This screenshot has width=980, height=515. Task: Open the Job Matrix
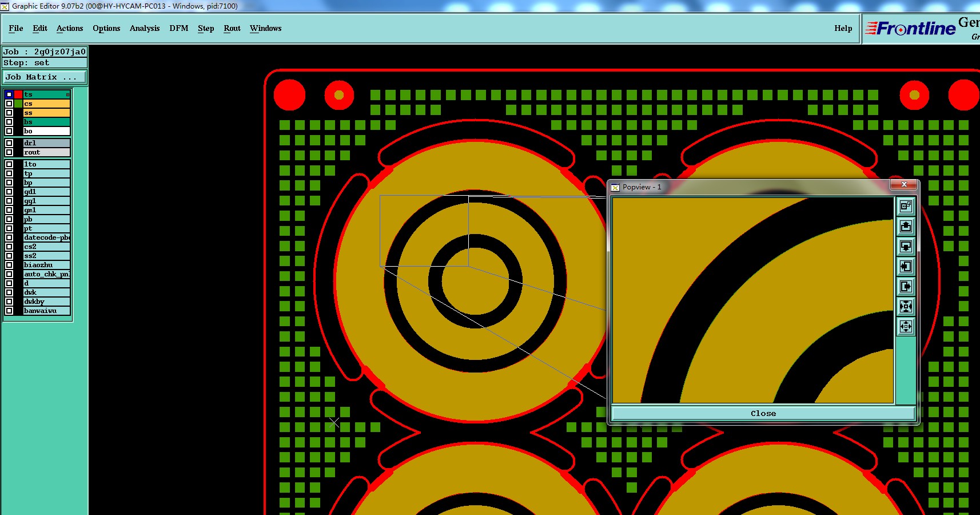pyautogui.click(x=45, y=77)
